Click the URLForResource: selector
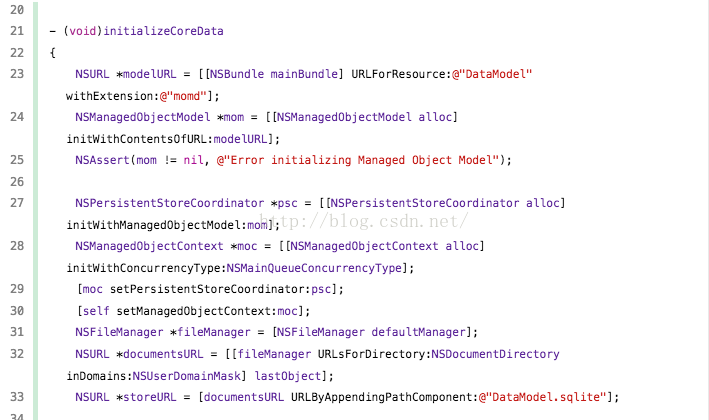The image size is (709, 420). click(402, 74)
